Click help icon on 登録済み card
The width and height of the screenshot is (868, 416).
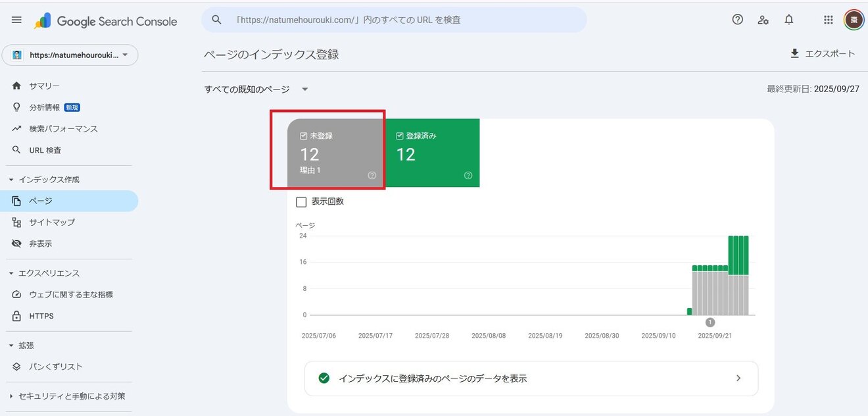[468, 175]
